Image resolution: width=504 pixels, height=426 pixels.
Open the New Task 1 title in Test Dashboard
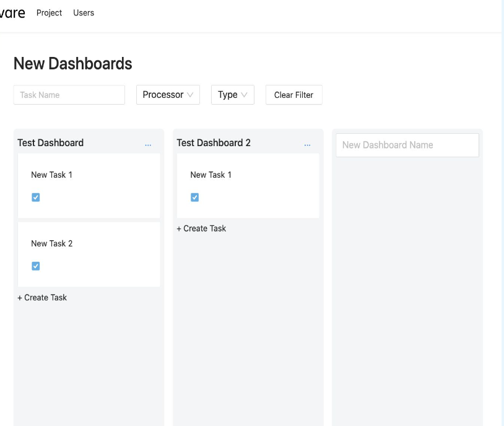coord(51,175)
